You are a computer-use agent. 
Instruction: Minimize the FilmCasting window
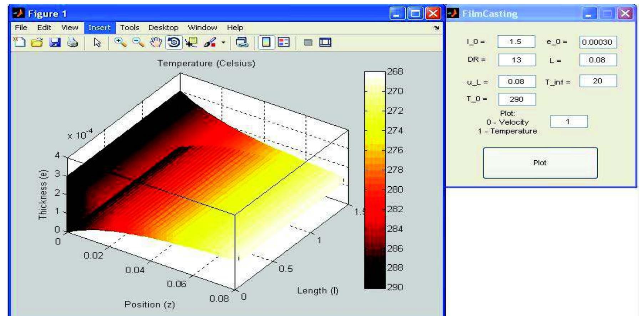pos(589,14)
